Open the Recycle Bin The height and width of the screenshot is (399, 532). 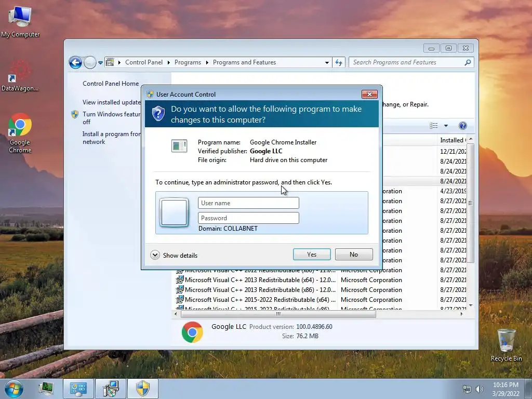(506, 345)
